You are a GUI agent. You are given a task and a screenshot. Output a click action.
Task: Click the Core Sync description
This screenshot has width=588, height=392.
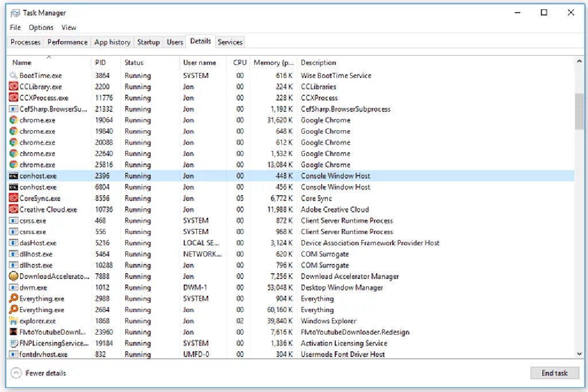[316, 198]
